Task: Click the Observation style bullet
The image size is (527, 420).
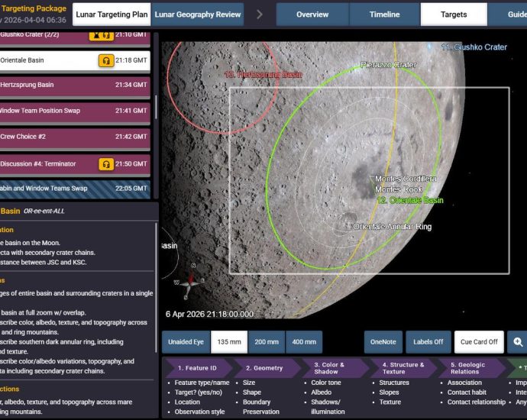Action: [199, 412]
